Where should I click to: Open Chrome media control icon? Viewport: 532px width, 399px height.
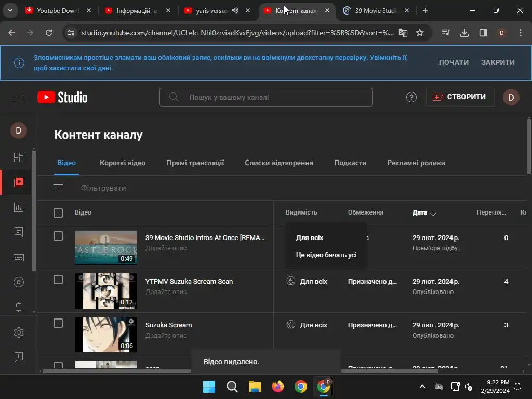point(446,33)
